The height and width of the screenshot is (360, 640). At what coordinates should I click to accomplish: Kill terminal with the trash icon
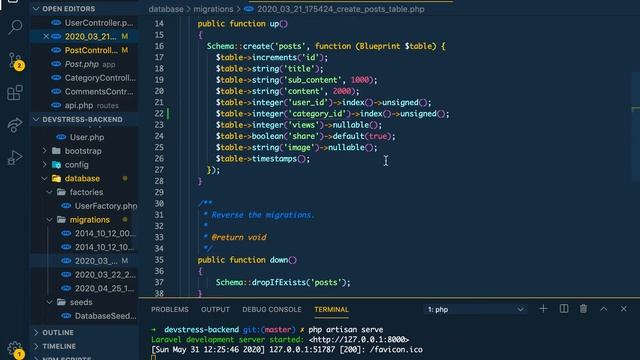583,309
